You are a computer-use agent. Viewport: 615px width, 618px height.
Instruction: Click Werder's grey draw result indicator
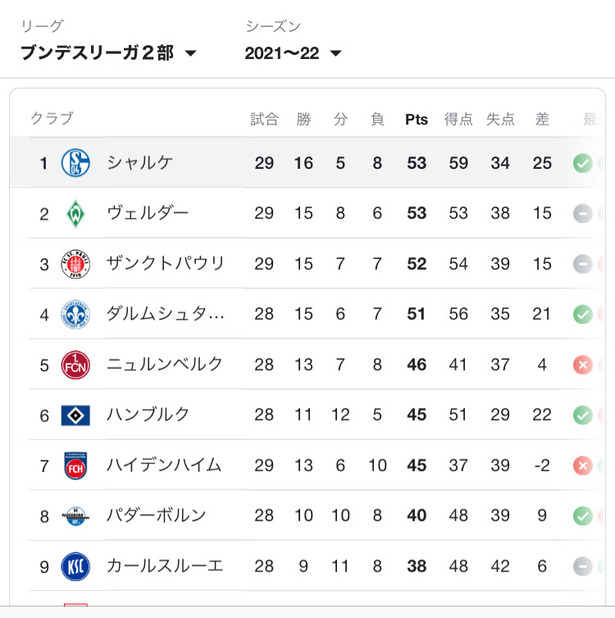coord(583,214)
